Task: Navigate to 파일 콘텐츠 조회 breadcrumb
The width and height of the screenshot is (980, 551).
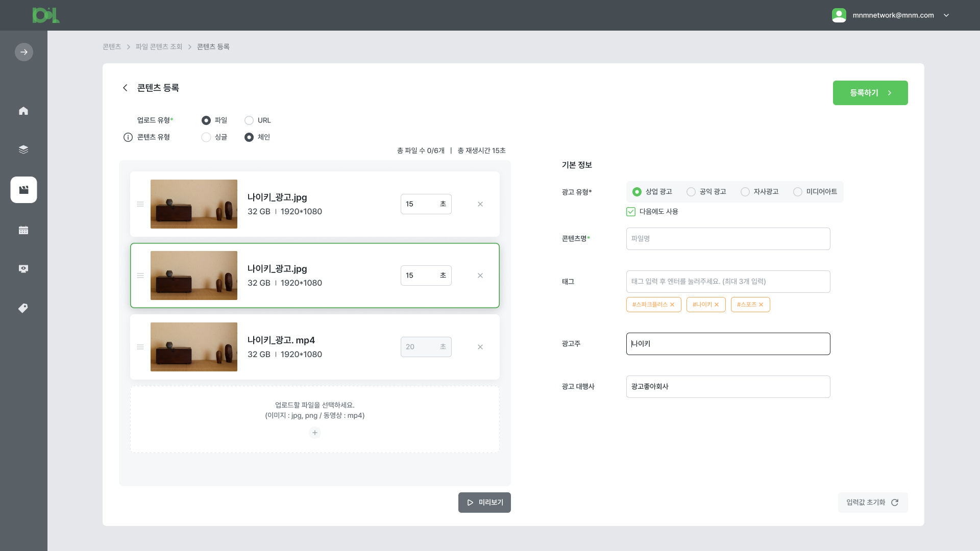Action: (x=159, y=46)
